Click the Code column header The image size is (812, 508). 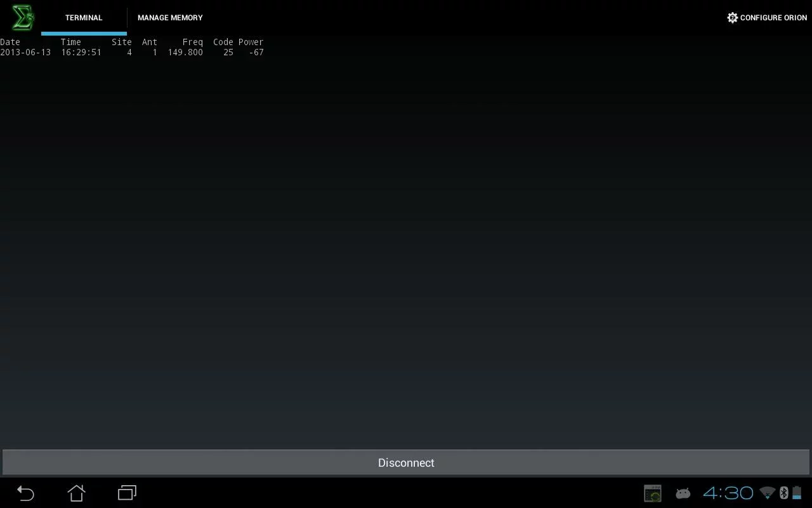223,42
